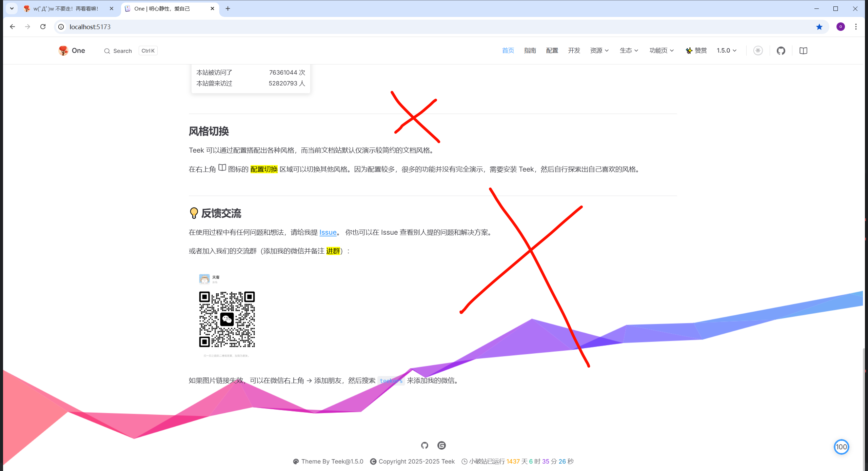Image resolution: width=868 pixels, height=471 pixels.
Task: Click the footer Gitee icon
Action: (441, 445)
